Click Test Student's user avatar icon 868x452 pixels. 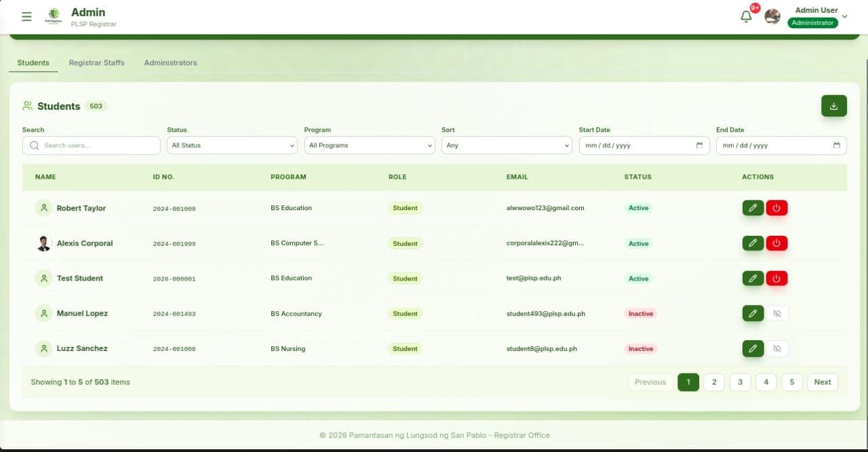(x=44, y=278)
